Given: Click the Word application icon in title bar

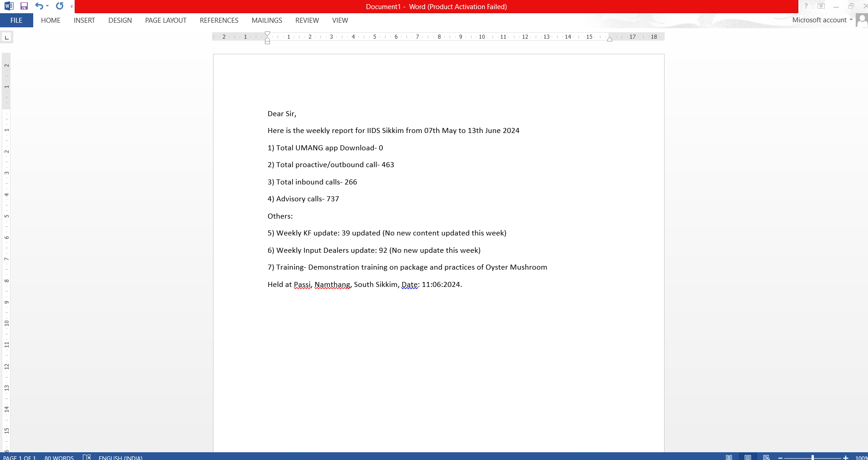Looking at the screenshot, I should coord(9,6).
